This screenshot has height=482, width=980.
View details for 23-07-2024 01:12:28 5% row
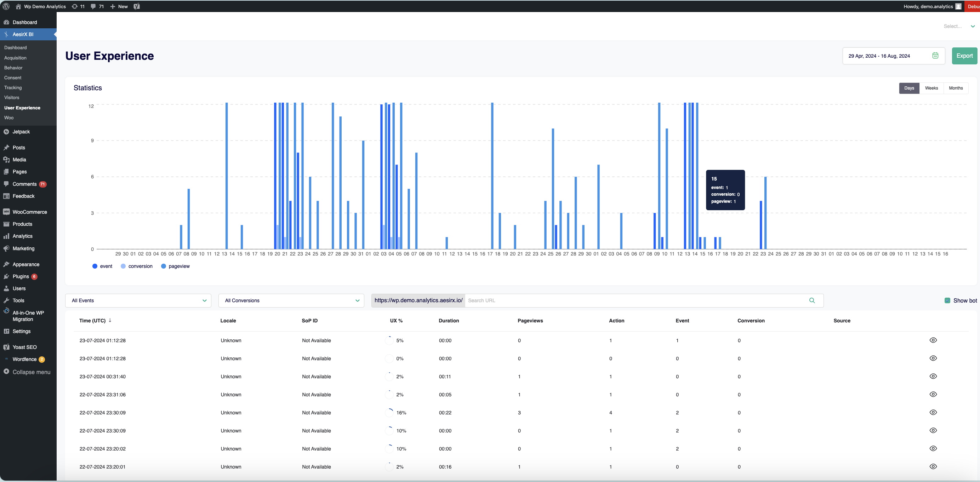pyautogui.click(x=933, y=340)
